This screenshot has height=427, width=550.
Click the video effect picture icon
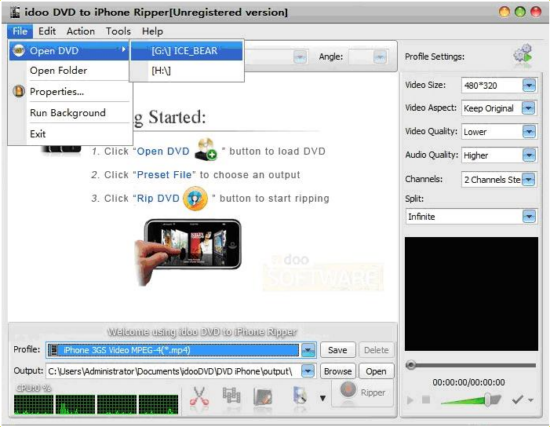(263, 396)
